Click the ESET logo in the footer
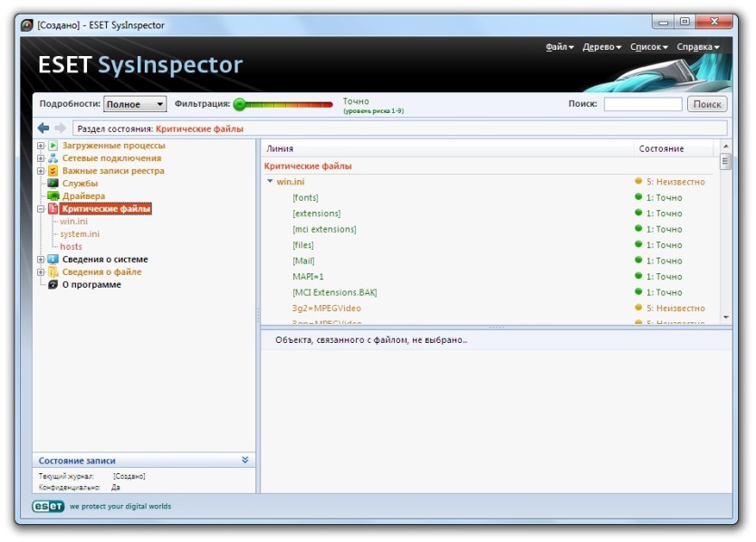Image resolution: width=756 pixels, height=542 pixels. (48, 507)
